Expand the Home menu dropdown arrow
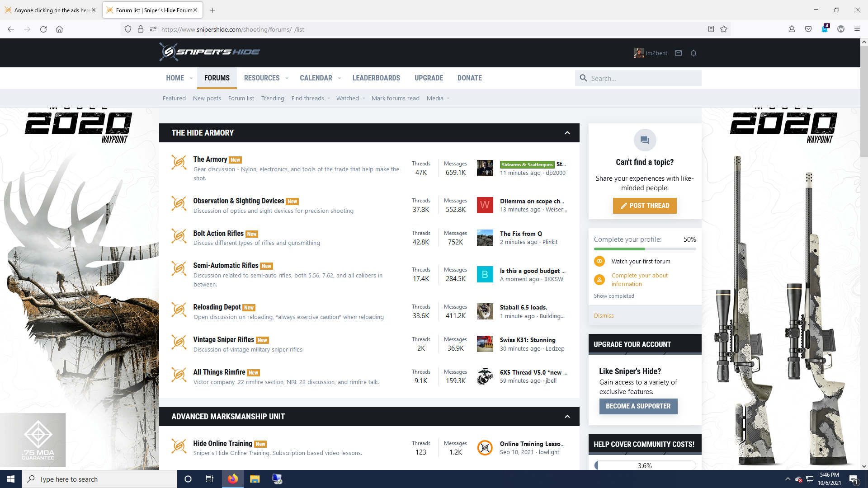868x488 pixels. [x=191, y=78]
